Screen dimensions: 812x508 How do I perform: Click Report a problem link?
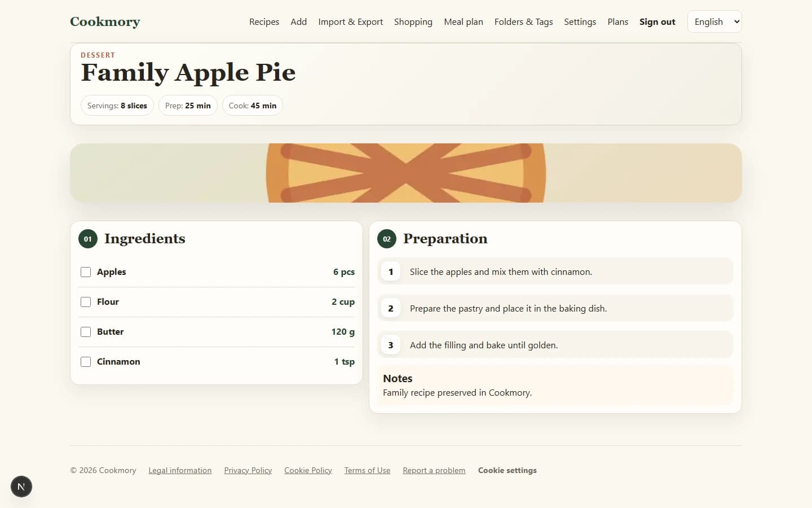point(434,470)
